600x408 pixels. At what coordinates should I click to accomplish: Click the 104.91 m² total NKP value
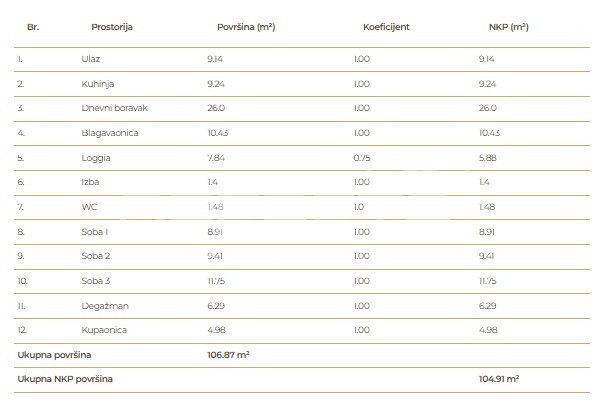click(x=501, y=379)
